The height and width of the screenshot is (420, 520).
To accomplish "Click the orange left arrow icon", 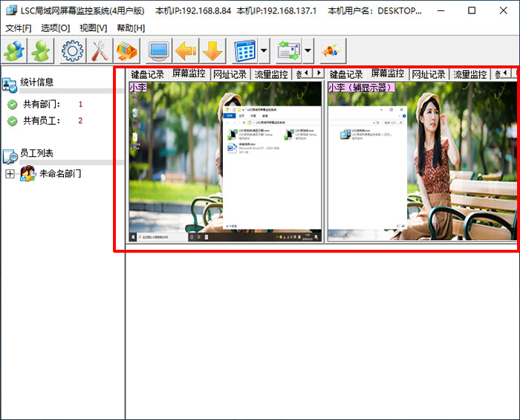I will point(186,51).
